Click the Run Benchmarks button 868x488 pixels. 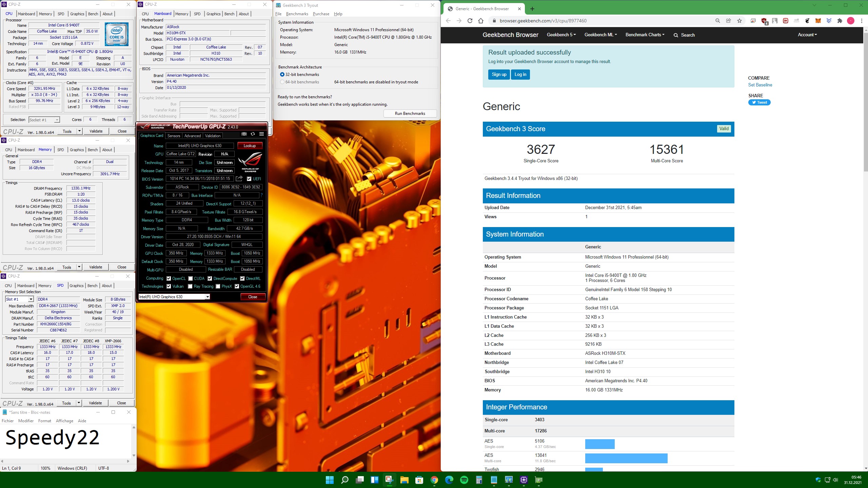(410, 114)
